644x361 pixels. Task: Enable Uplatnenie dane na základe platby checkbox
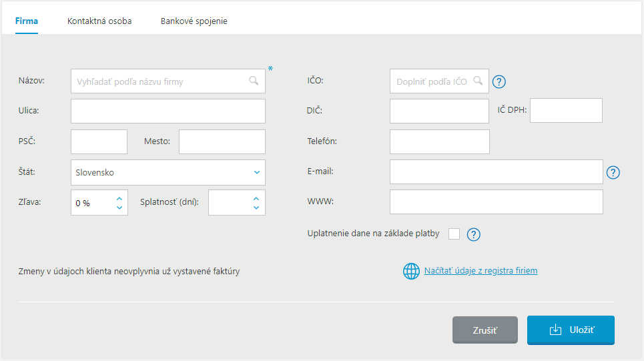pyautogui.click(x=454, y=234)
